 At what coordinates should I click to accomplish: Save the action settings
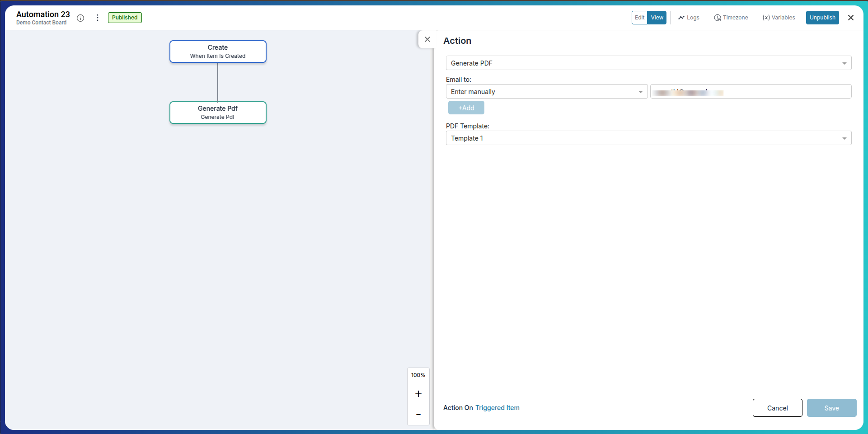(x=832, y=408)
